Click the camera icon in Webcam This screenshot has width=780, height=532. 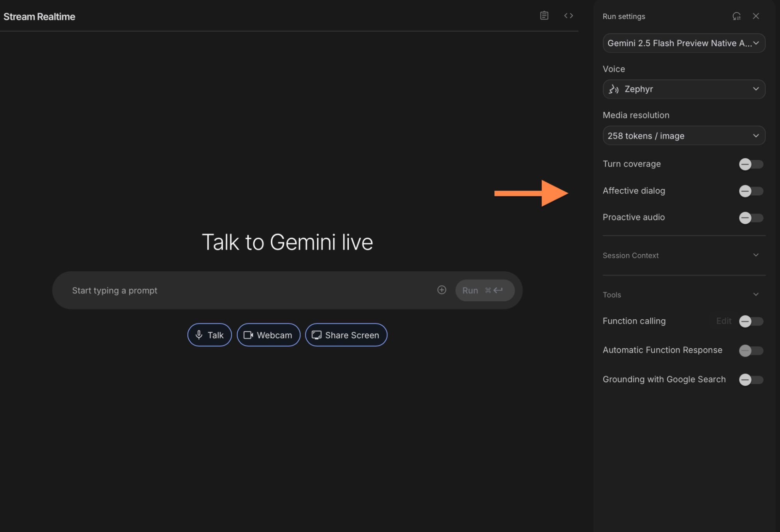click(248, 335)
